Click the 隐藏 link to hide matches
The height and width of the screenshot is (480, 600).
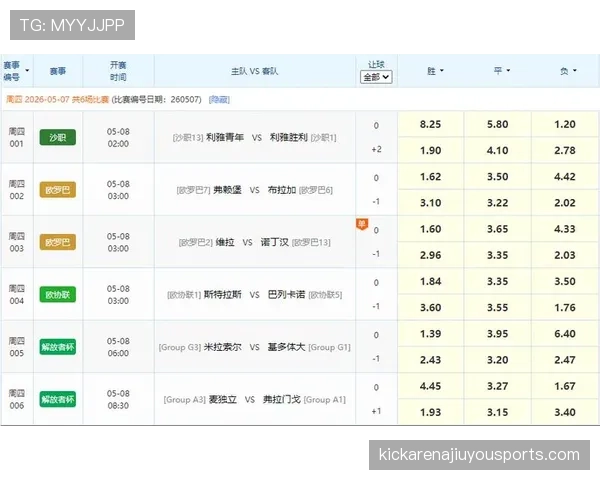click(x=219, y=100)
